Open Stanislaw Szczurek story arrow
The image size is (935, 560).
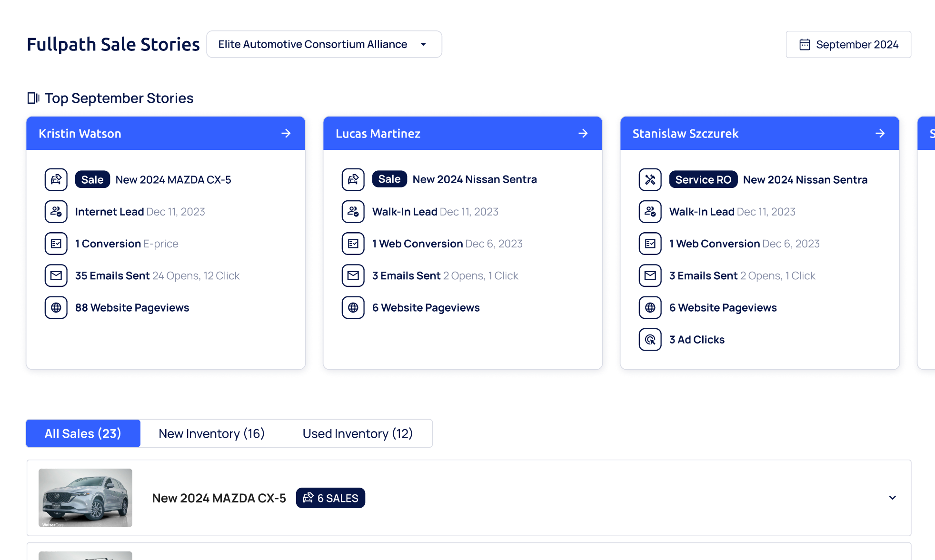(880, 133)
